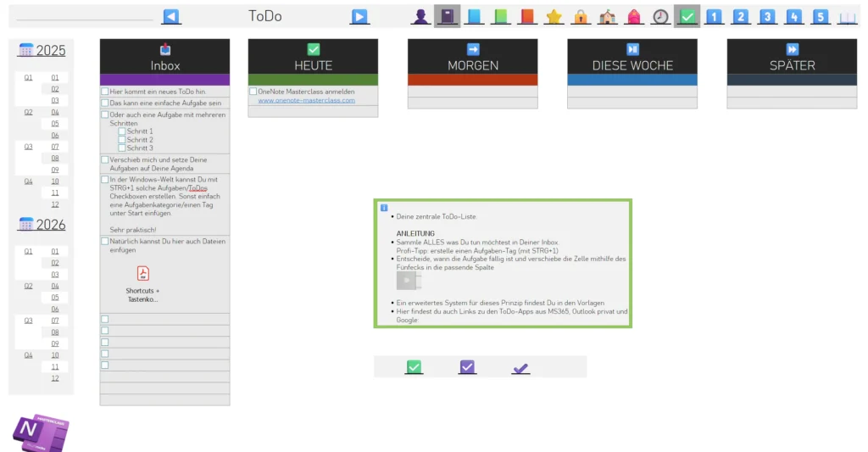Click the fast-forward icon above SPÄTER
This screenshot has width=868, height=452.
(793, 49)
